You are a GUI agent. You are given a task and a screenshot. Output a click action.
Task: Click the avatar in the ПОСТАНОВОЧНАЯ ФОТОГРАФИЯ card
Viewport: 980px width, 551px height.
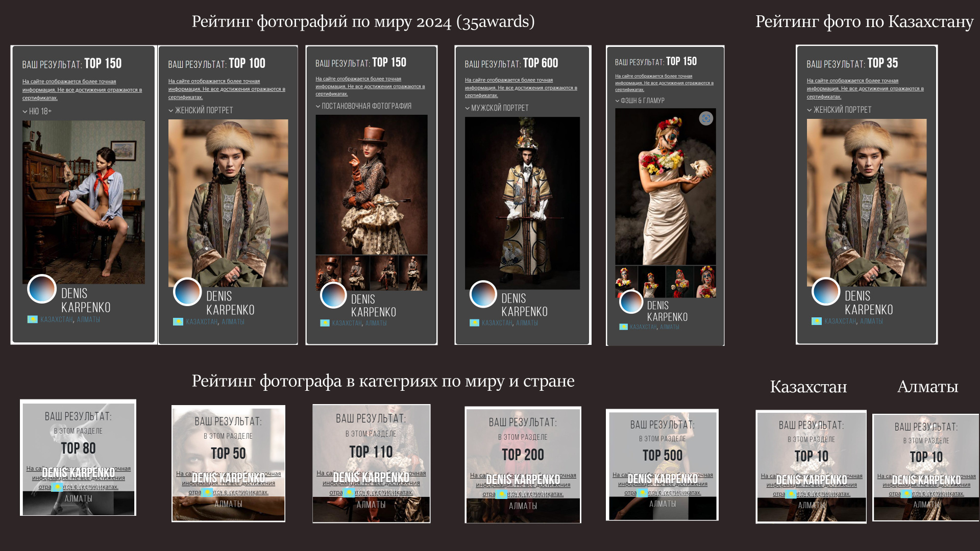[333, 295]
